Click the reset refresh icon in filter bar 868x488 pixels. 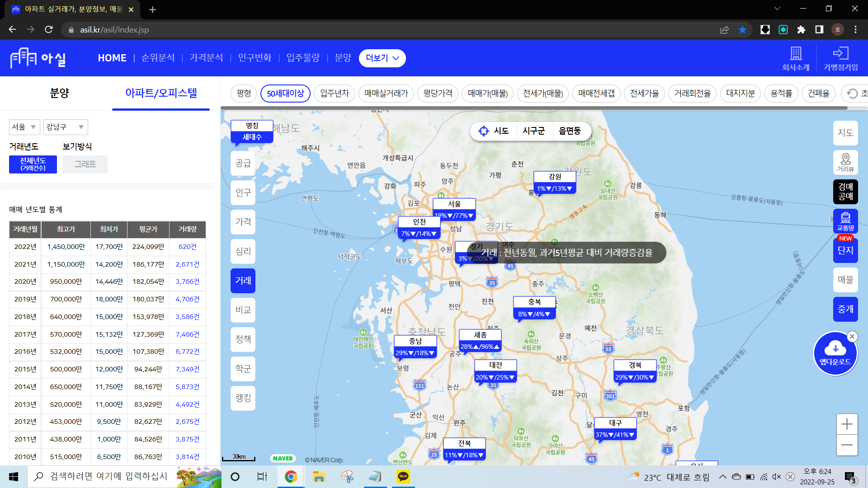click(852, 94)
